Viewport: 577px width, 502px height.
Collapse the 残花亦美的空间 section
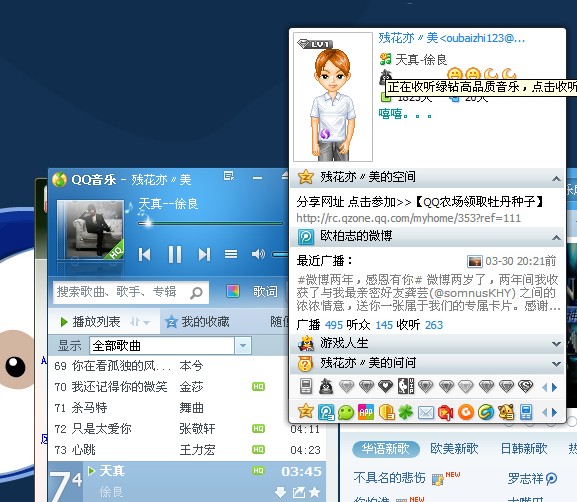coord(556,179)
